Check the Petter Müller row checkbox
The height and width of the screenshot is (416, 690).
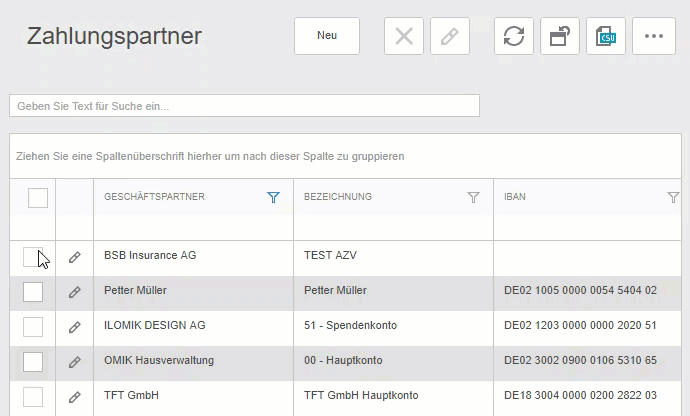(33, 292)
